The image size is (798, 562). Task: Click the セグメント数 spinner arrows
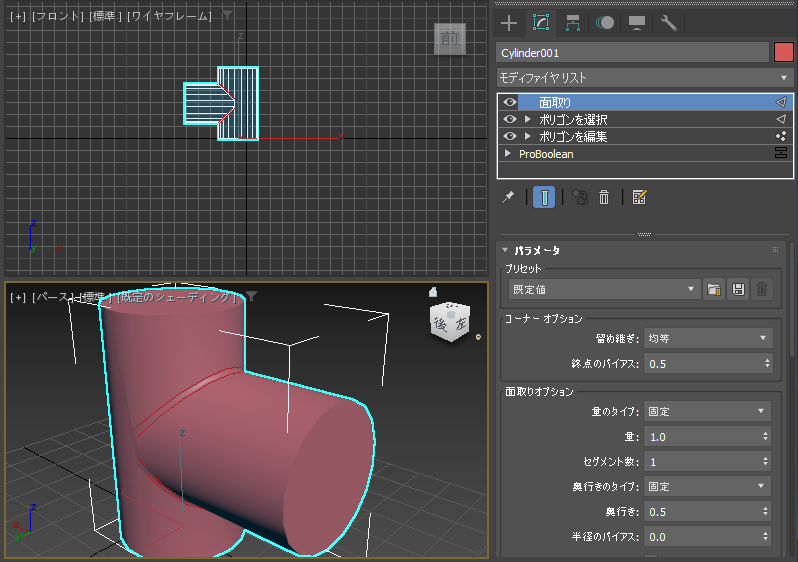[x=765, y=461]
